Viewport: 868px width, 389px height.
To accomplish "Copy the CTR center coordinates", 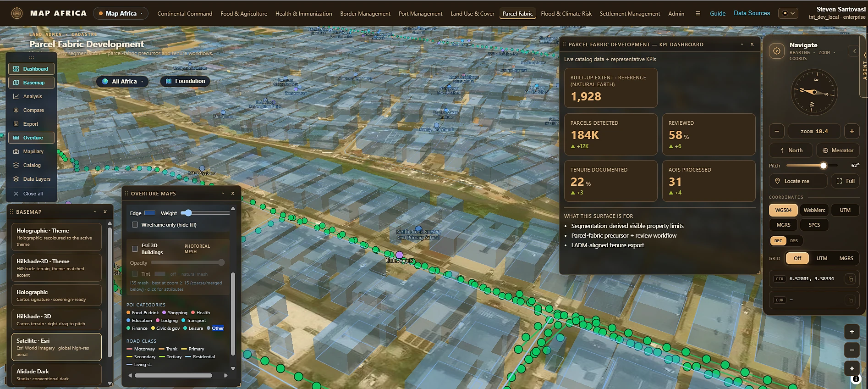I will (x=851, y=279).
